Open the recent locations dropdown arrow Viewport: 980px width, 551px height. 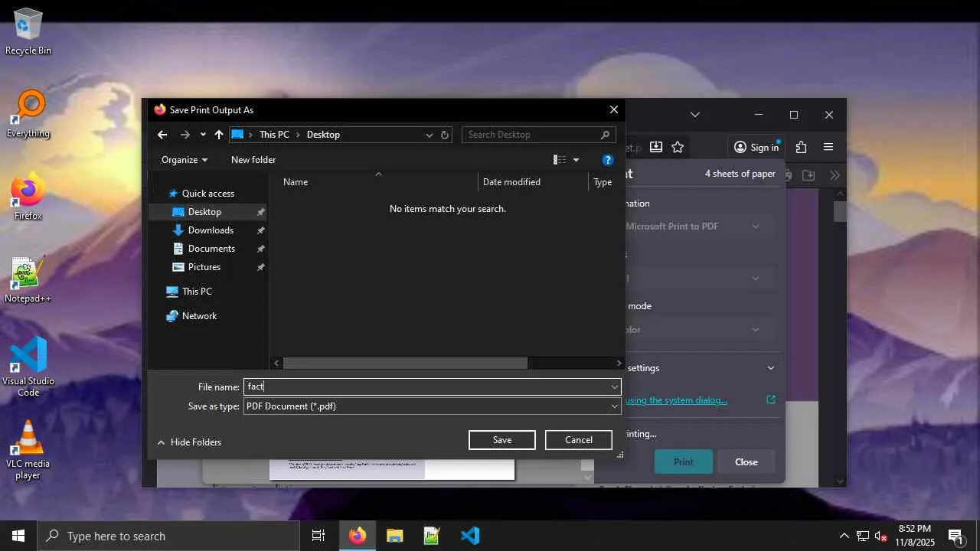(203, 135)
